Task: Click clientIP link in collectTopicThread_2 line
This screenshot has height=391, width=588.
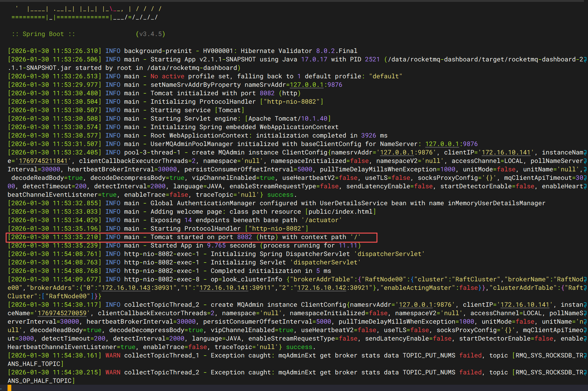Action: coord(525,305)
